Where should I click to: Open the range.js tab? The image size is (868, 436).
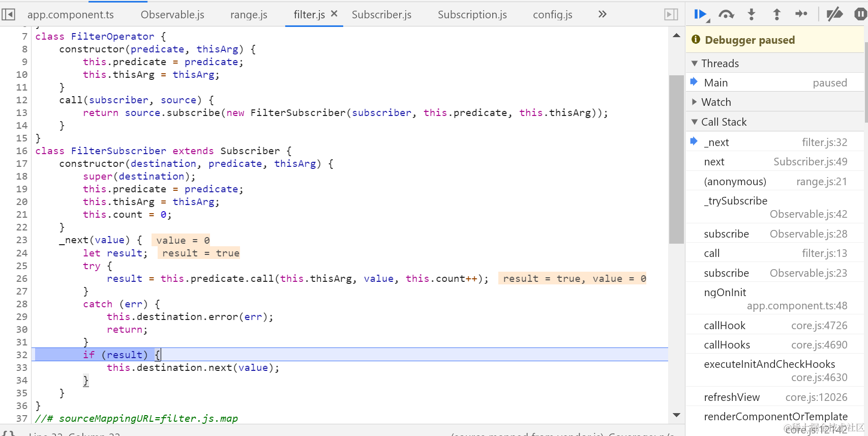[x=249, y=15]
